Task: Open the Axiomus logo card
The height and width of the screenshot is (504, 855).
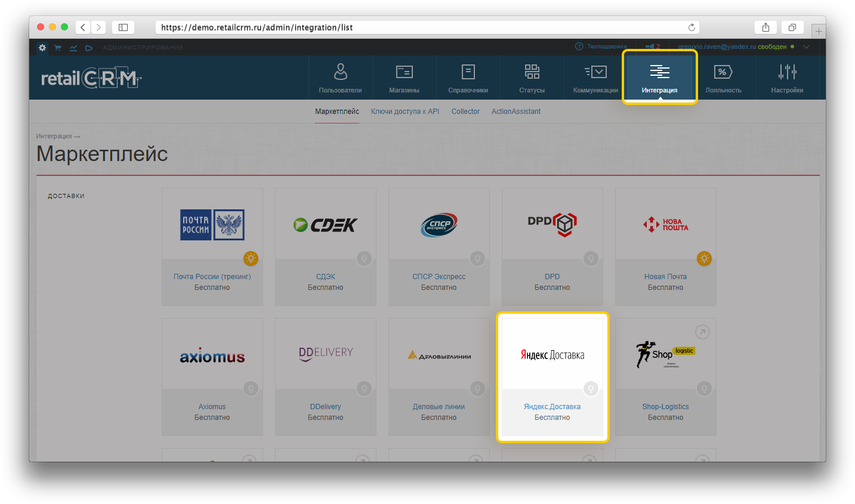Action: point(212,354)
